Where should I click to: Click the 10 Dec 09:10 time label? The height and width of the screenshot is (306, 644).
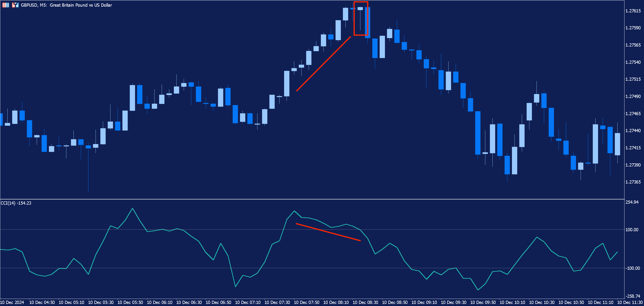click(x=424, y=303)
